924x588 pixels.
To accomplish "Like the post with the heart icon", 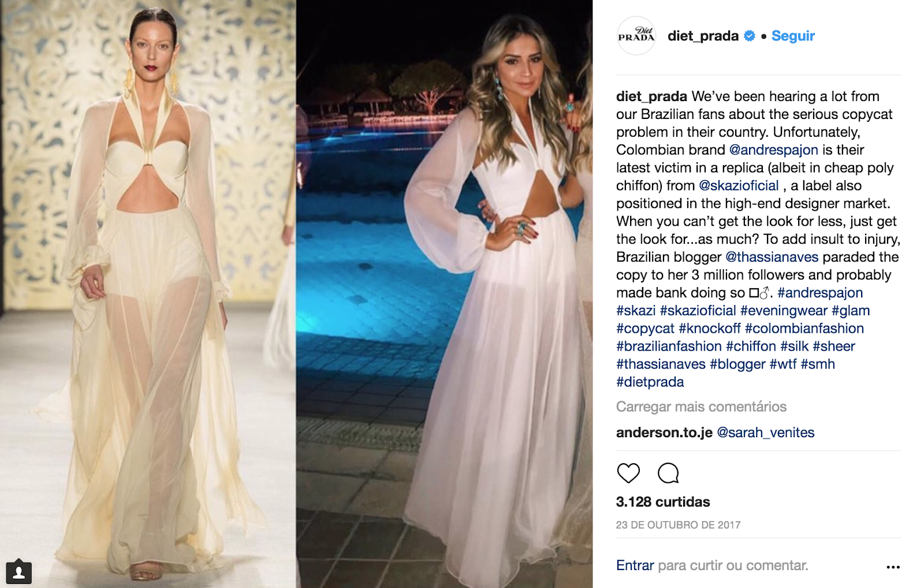I will 628,473.
